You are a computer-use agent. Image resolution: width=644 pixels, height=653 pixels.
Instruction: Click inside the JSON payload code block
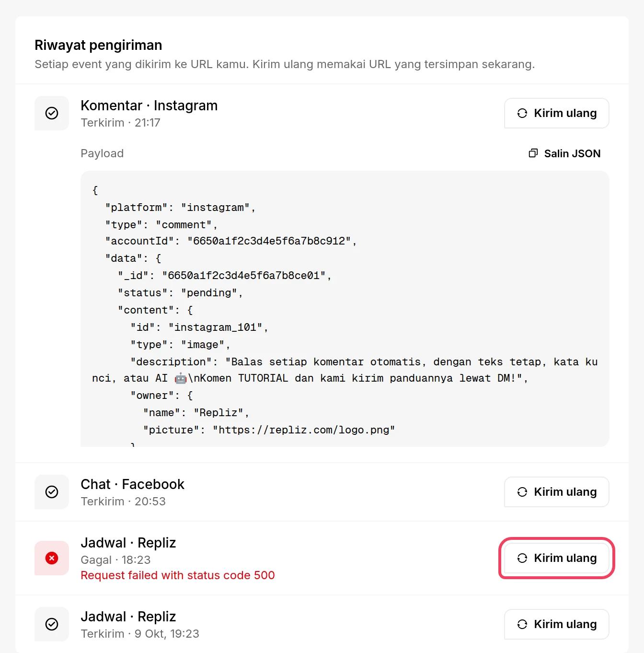[x=345, y=309]
